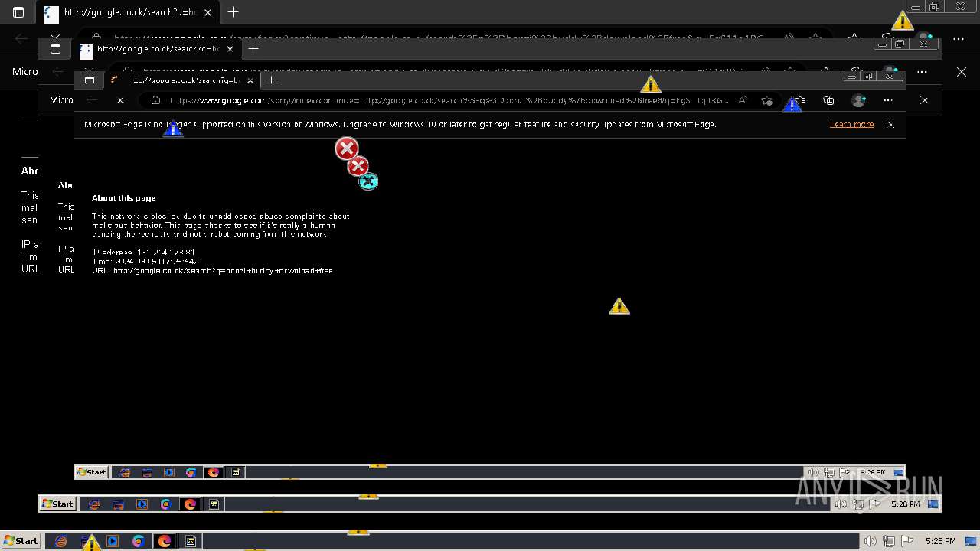Stop loading the page in the front Edge window
Image resolution: width=980 pixels, height=551 pixels.
120,100
